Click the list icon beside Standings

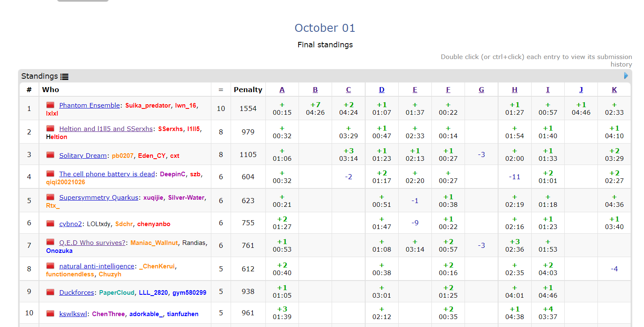point(64,77)
